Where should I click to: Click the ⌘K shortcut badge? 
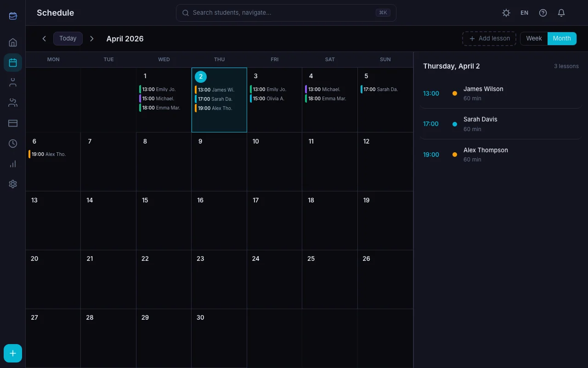tap(383, 13)
